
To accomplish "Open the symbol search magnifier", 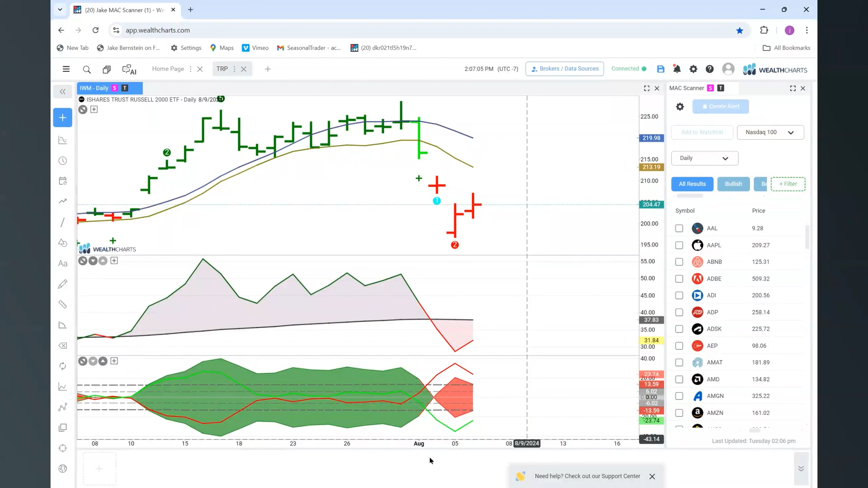I will pos(87,69).
